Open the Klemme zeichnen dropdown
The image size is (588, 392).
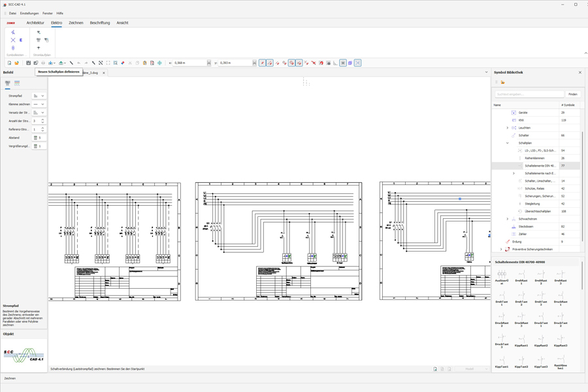(39, 105)
